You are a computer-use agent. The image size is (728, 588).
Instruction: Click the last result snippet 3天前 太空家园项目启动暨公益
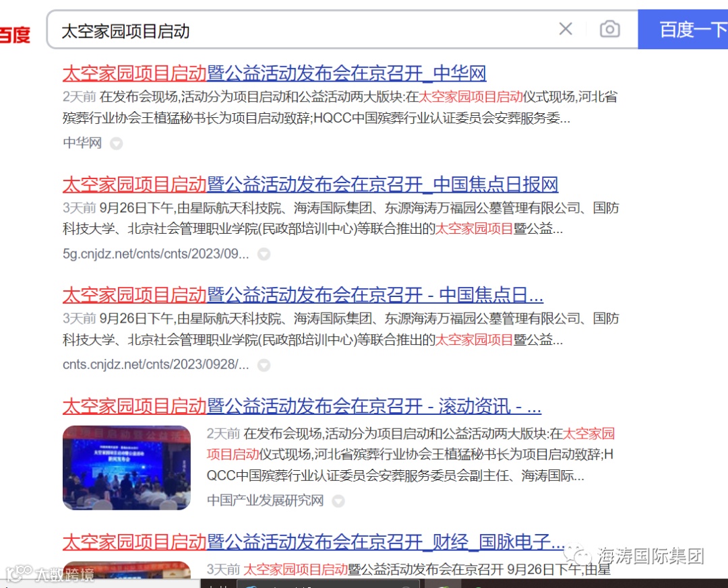[x=408, y=569]
